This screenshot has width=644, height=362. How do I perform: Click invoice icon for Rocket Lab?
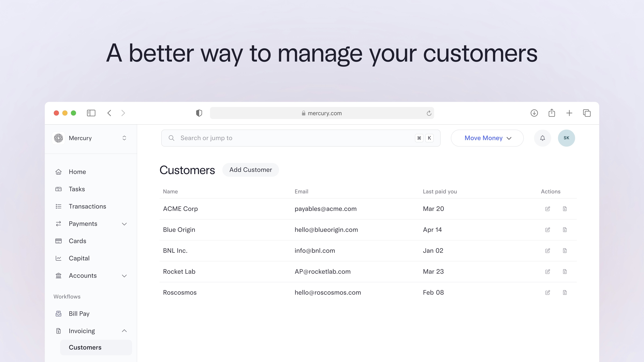[x=565, y=271]
